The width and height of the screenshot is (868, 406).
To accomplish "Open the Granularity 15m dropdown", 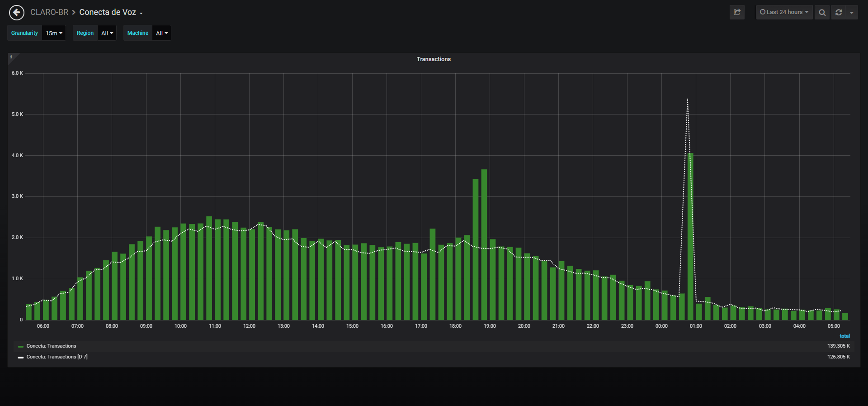I will (x=54, y=33).
